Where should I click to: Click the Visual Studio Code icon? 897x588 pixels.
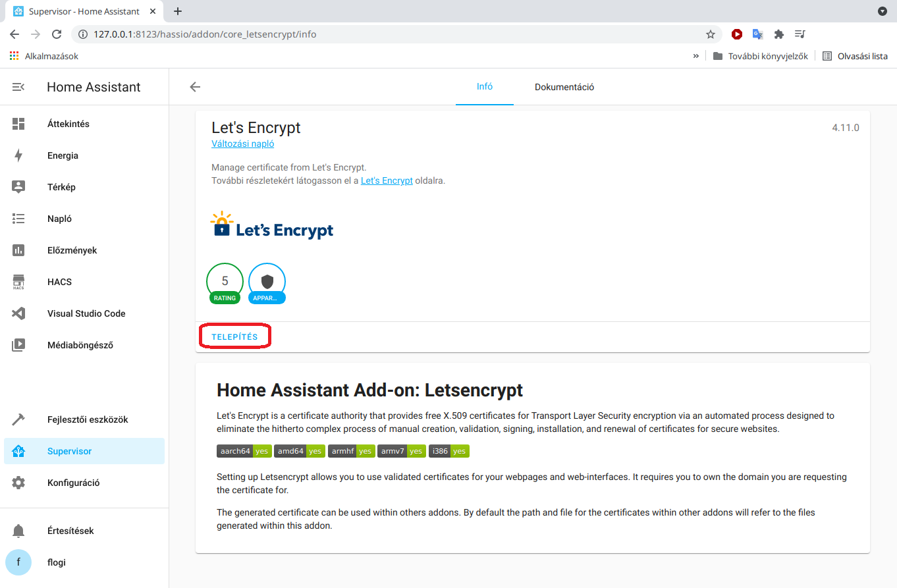click(x=18, y=313)
